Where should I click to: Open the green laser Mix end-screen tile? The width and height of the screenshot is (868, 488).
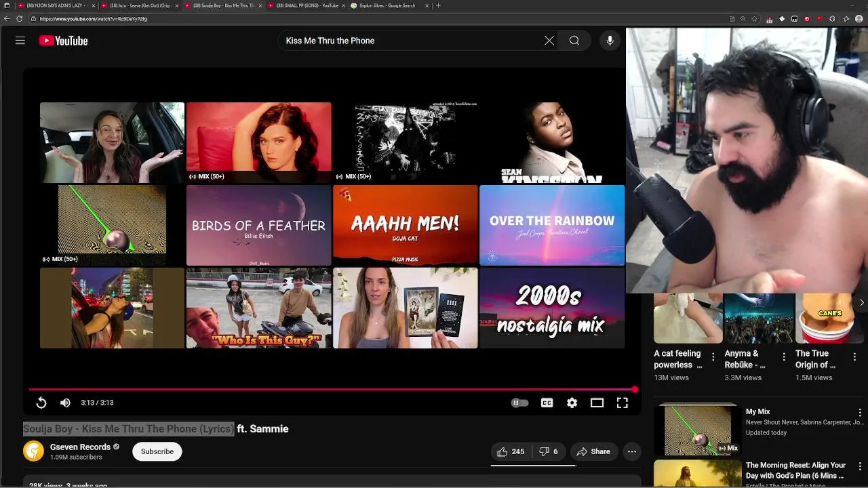[x=112, y=225]
